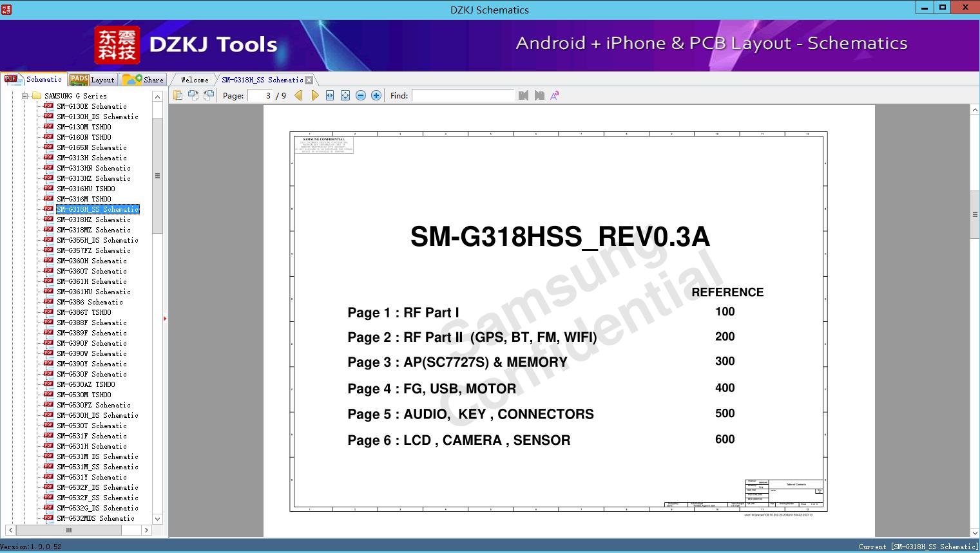The height and width of the screenshot is (553, 980).
Task: Click Page 6 : LCD, CAMERA, SENSOR text
Action: [x=459, y=440]
